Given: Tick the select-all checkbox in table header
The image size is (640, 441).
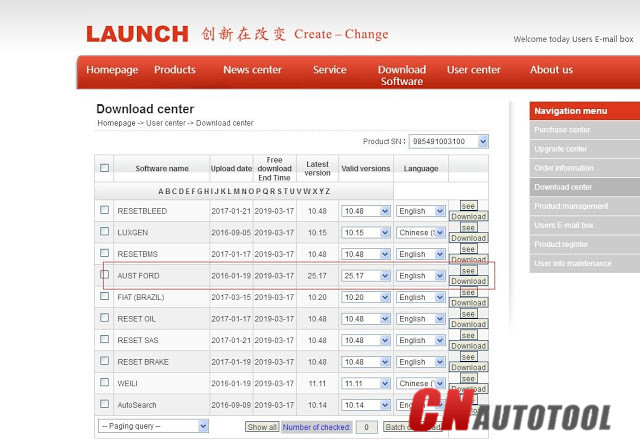Looking at the screenshot, I should [104, 168].
